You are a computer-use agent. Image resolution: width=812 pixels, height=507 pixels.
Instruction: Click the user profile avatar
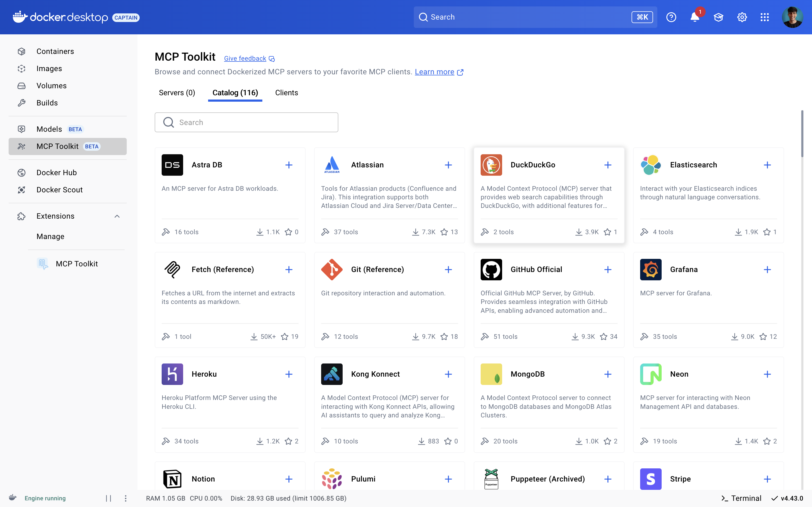(x=792, y=17)
